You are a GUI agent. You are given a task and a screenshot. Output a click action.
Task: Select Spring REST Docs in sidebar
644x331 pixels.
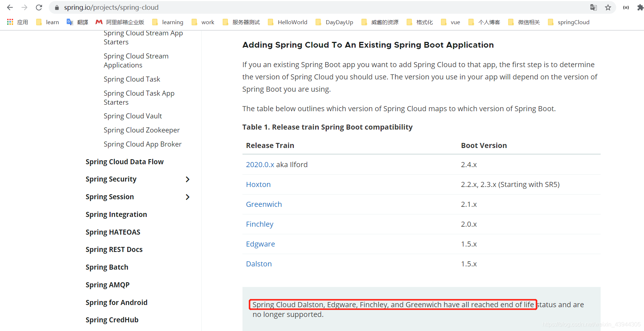(x=114, y=249)
